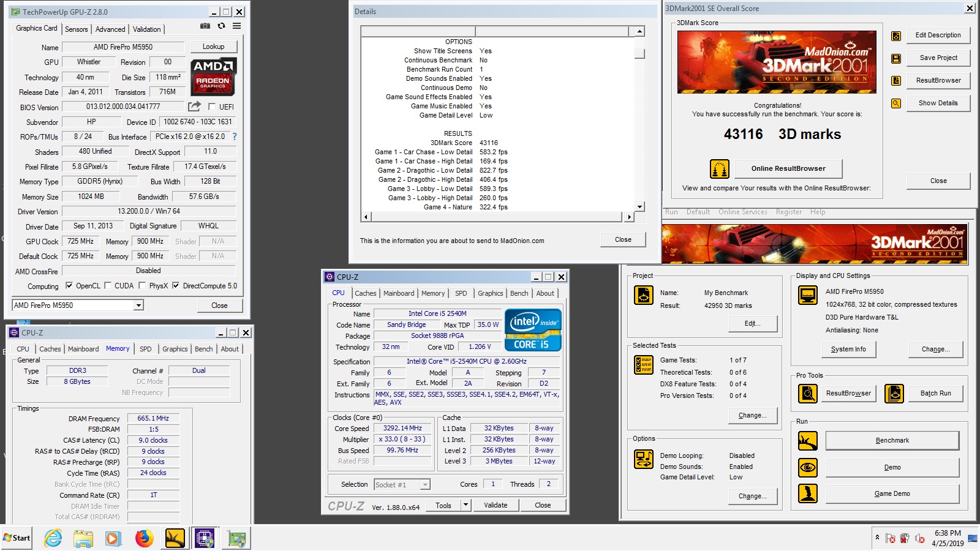Click the Edit... button under Project
This screenshot has height=551, width=980.
753,323
